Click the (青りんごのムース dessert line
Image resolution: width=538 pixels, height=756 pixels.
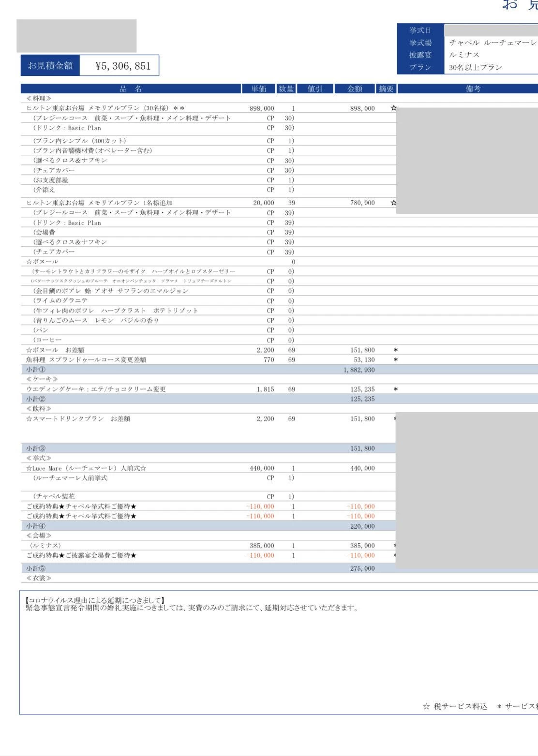tap(96, 320)
